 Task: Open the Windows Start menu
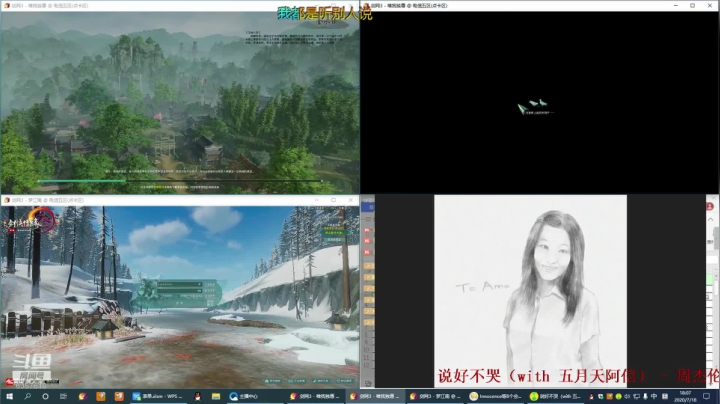(x=10, y=396)
